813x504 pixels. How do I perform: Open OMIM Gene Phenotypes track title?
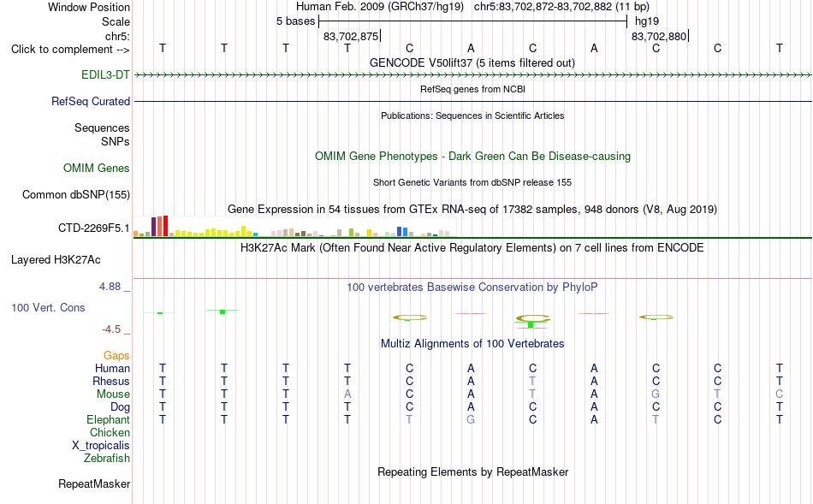473,156
